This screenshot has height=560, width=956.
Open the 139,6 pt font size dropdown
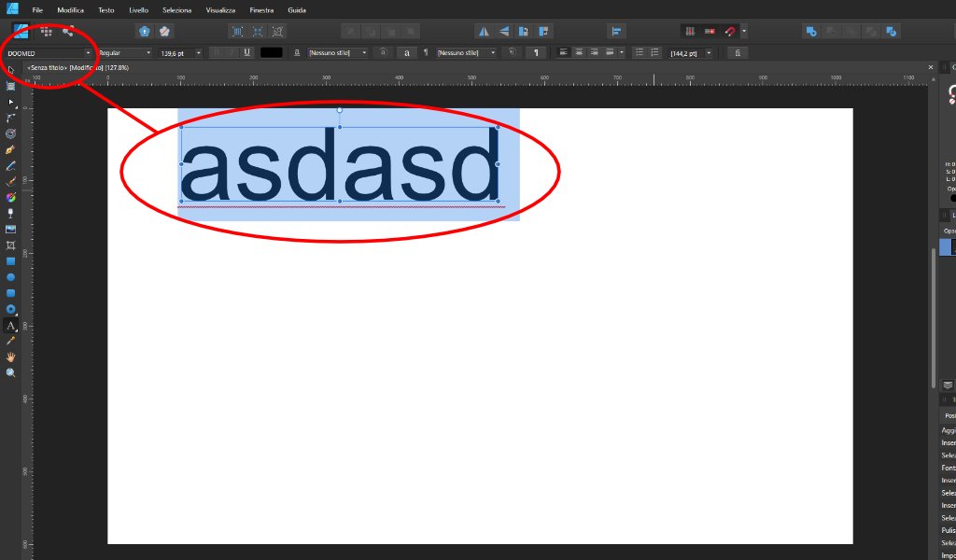click(x=198, y=53)
